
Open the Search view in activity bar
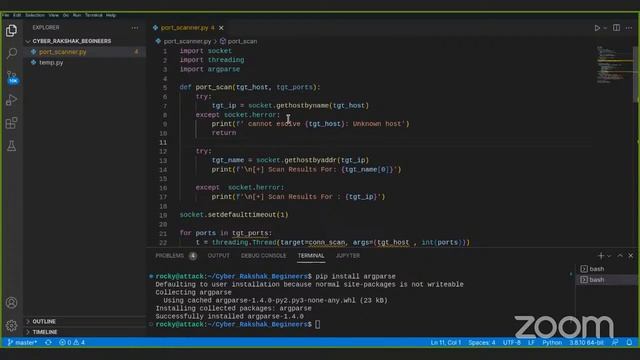point(11,53)
